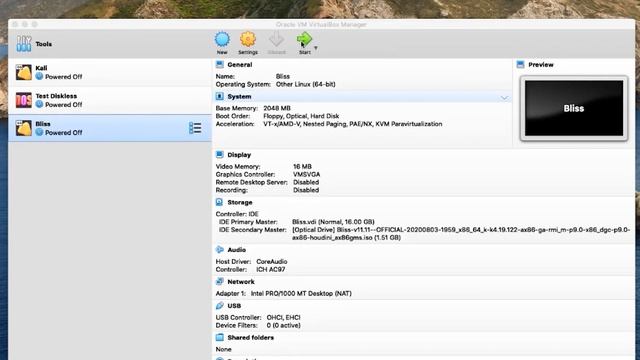The height and width of the screenshot is (360, 640).
Task: Click the 2048 MB base memory value
Action: [277, 108]
